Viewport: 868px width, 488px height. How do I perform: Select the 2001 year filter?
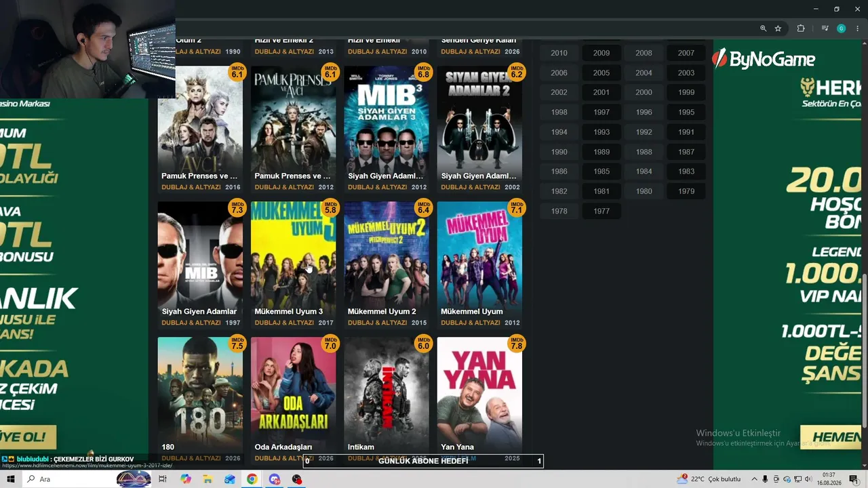point(601,92)
